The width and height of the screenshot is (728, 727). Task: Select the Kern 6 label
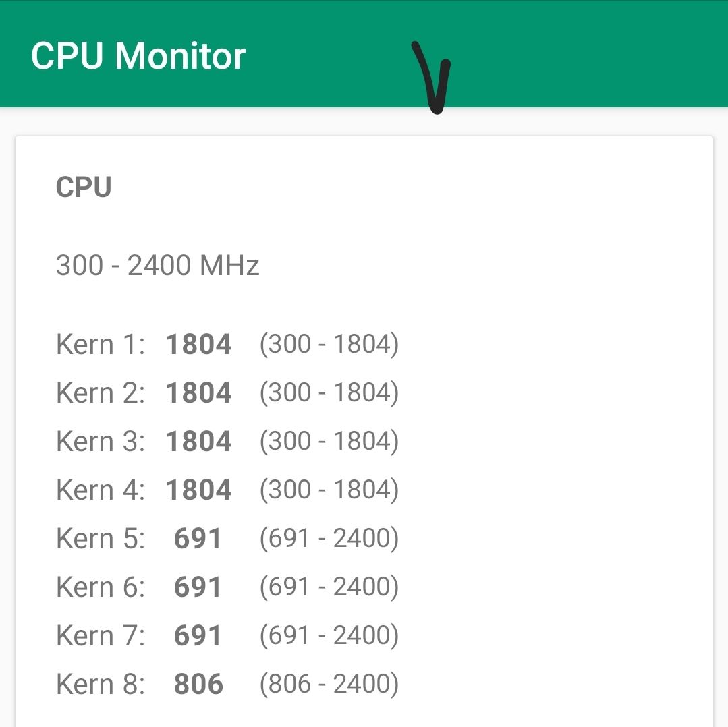[x=101, y=587]
